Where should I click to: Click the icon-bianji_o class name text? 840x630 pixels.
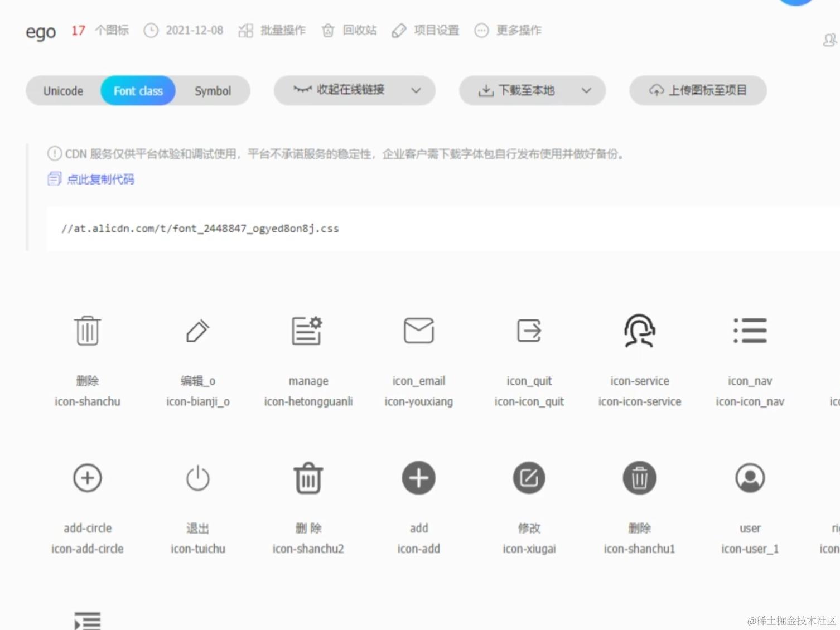(198, 401)
